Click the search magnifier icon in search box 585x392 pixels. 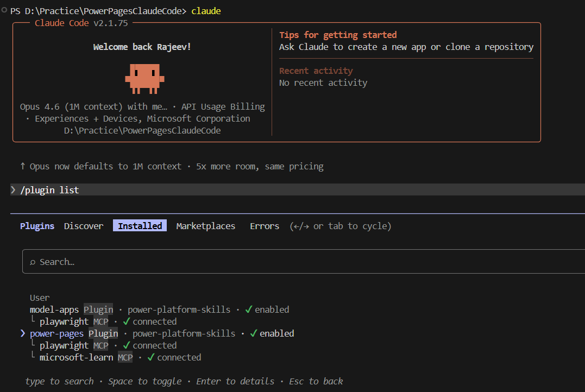[x=33, y=262]
